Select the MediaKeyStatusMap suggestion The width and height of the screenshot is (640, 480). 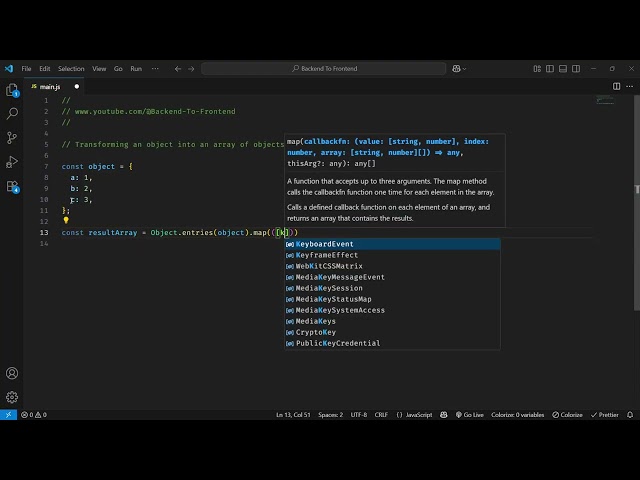(x=392, y=299)
